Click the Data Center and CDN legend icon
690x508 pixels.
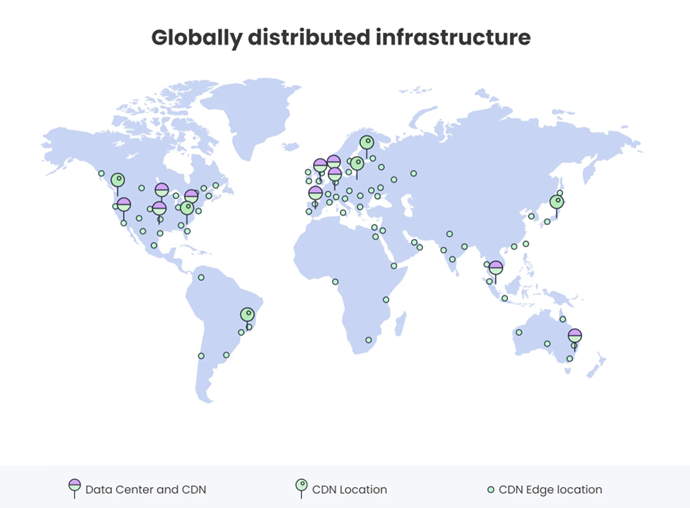pyautogui.click(x=74, y=488)
